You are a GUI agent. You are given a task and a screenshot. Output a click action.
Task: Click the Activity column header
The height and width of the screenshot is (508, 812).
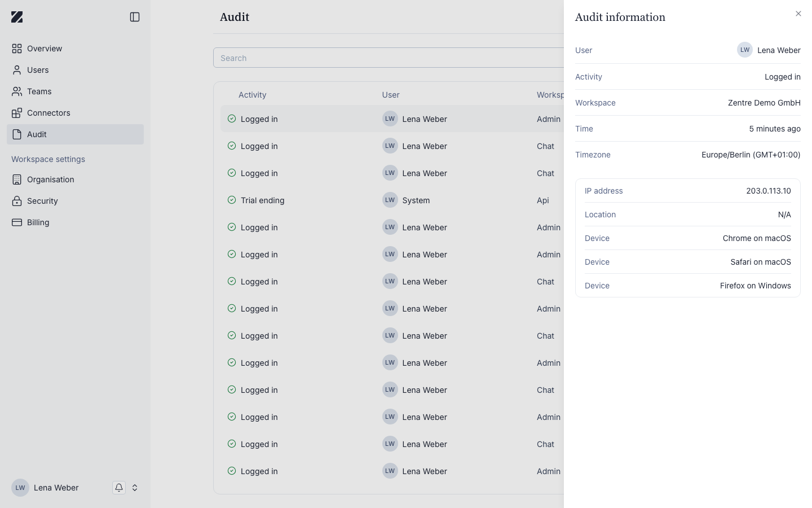[x=252, y=95]
